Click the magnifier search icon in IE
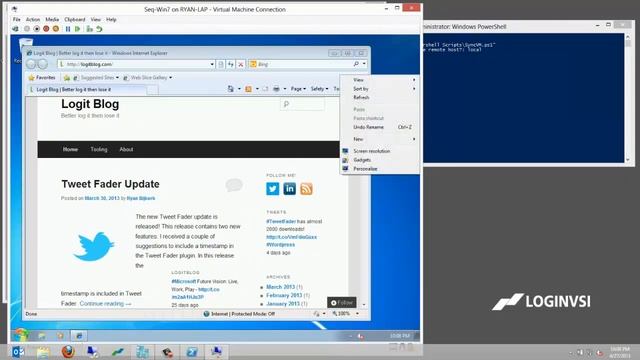Viewport: 640px width, 360px height. (x=356, y=64)
